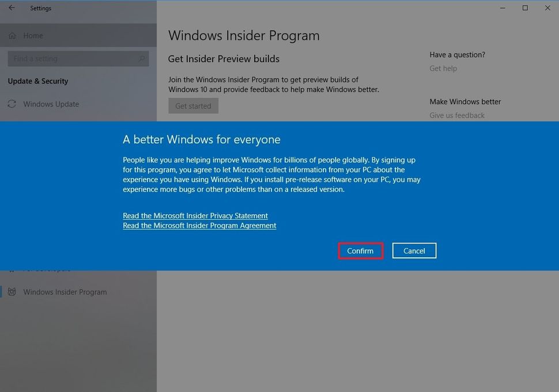
Task: Click the Windows Update refresh icon
Action: [x=12, y=104]
